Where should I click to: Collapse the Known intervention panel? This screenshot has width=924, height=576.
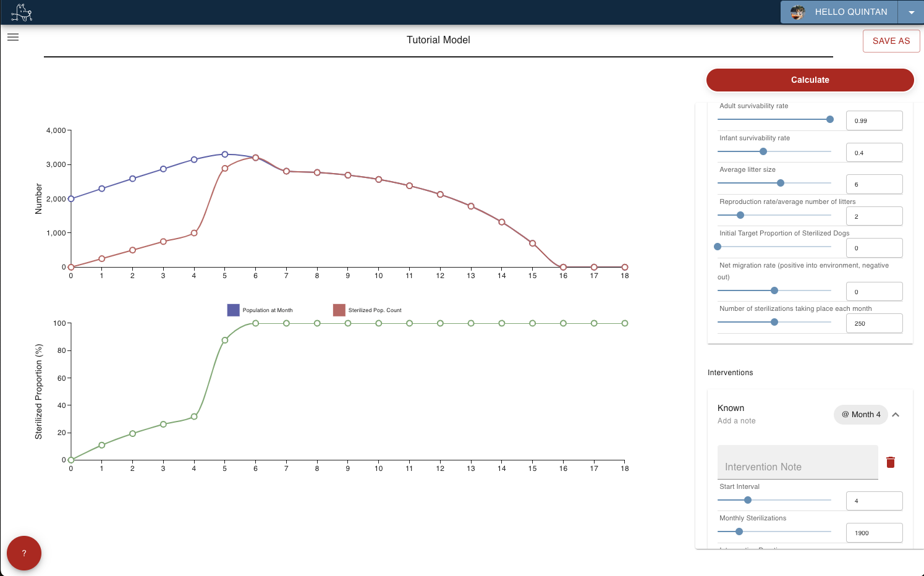(x=896, y=415)
